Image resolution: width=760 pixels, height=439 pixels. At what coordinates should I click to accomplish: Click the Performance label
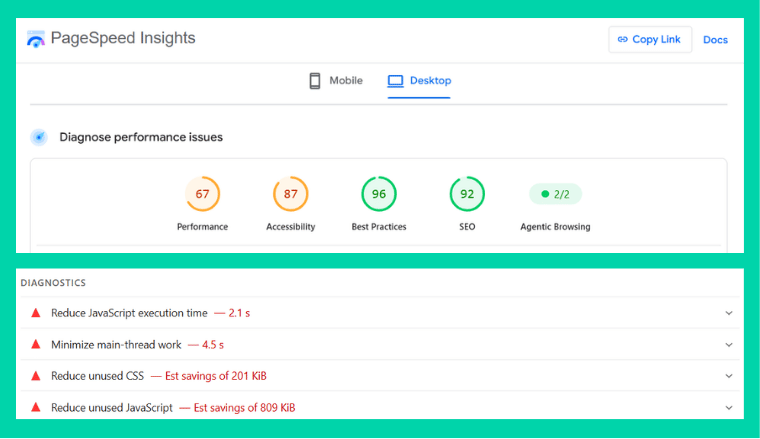coord(203,227)
